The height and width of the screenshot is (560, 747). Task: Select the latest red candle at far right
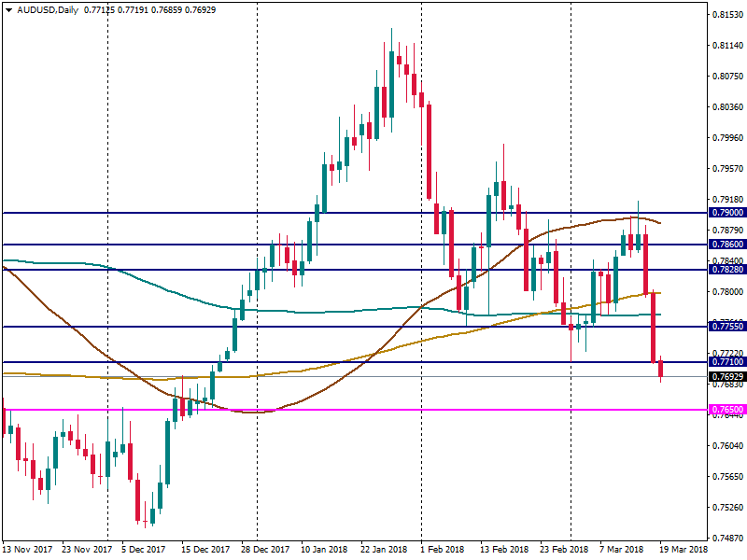point(661,368)
